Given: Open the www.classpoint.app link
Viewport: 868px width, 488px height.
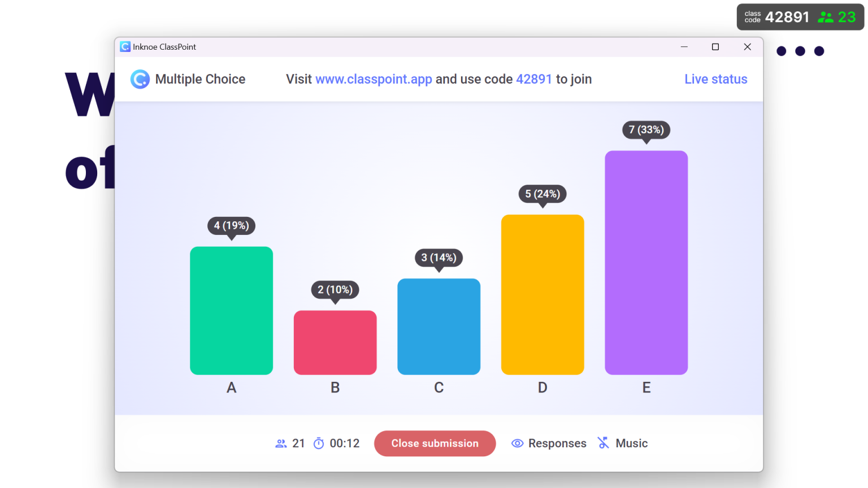Looking at the screenshot, I should tap(374, 79).
